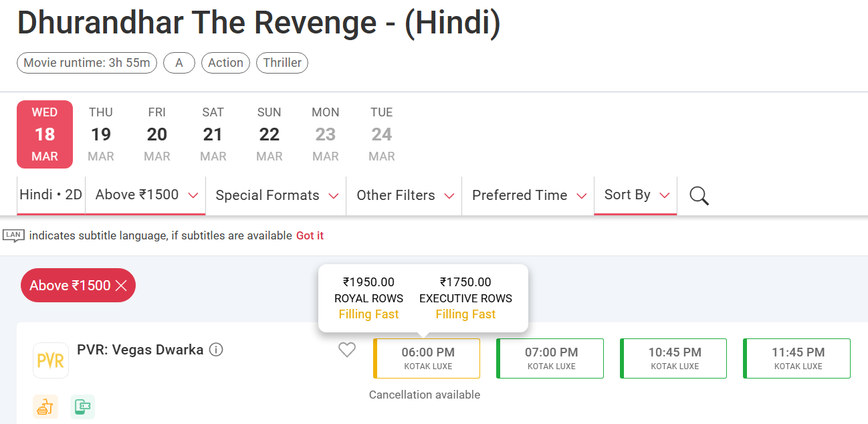Choose Sunday 22 March date
The height and width of the screenshot is (424, 868).
(269, 134)
